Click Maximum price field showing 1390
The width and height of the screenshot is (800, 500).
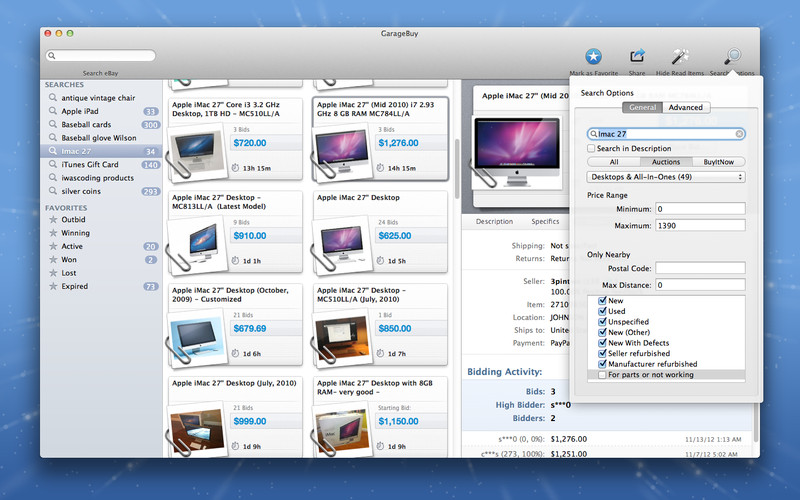(700, 226)
